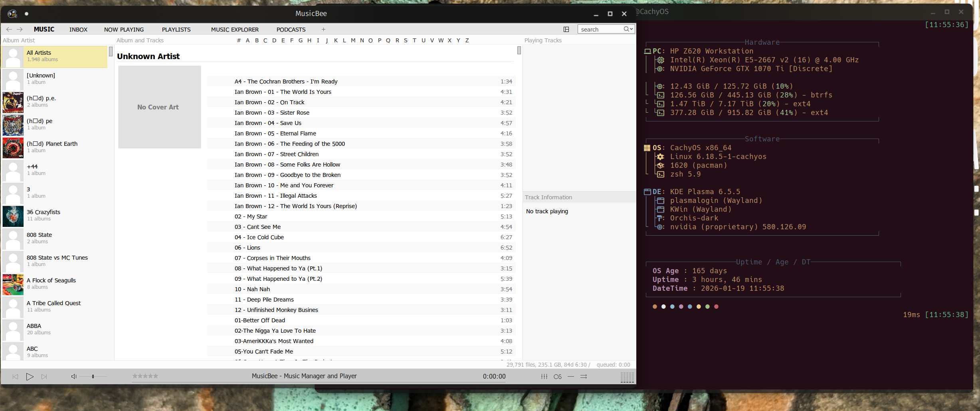Navigate back with the left arrow

[9, 29]
